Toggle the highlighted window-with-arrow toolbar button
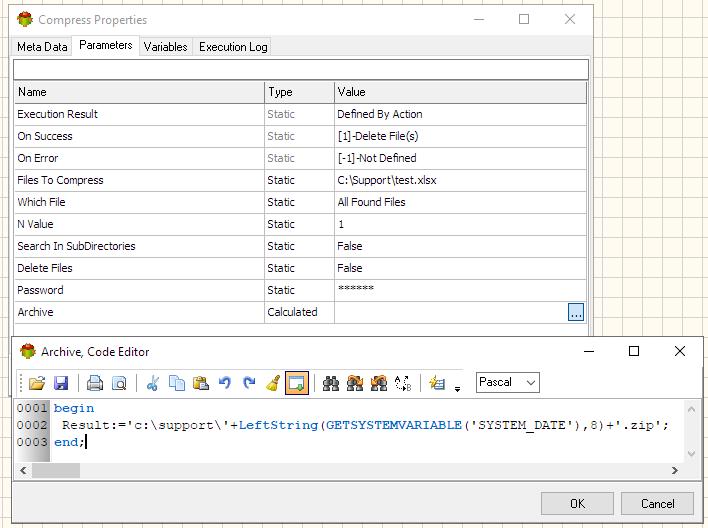Screen dimensions: 708x528 click(x=297, y=383)
